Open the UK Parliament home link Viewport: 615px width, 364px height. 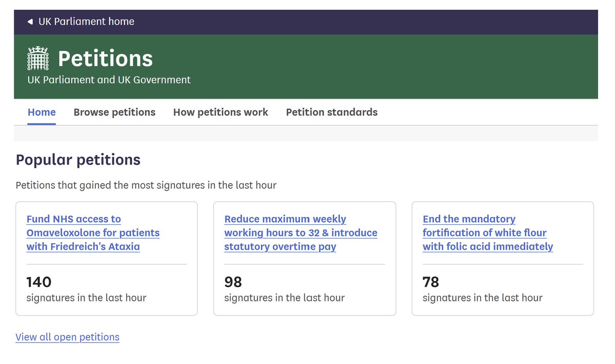86,22
